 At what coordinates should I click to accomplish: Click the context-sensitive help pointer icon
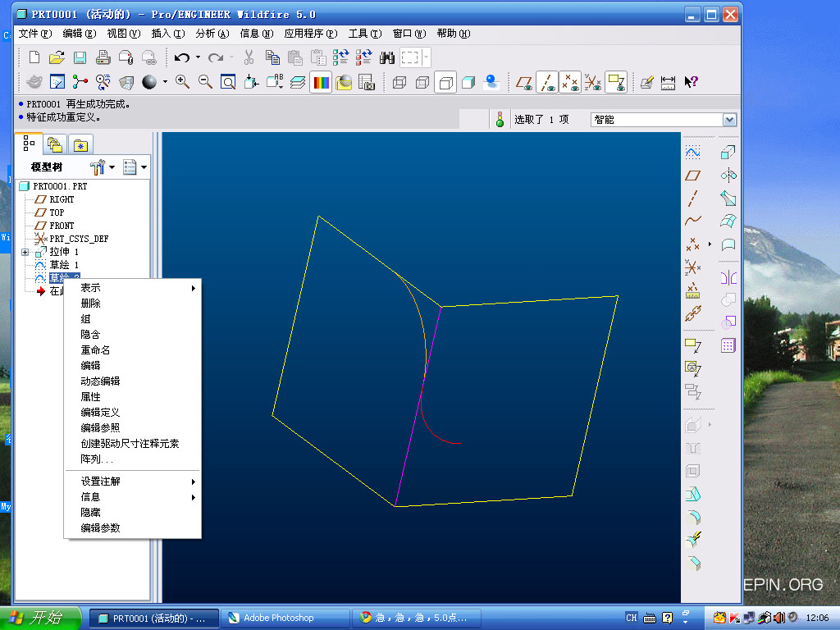(691, 82)
